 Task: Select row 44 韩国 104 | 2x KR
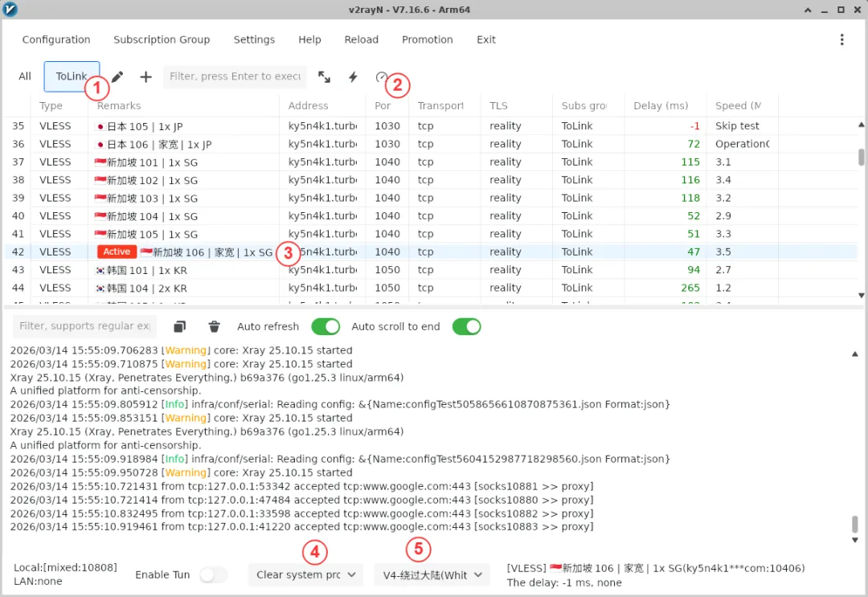431,288
